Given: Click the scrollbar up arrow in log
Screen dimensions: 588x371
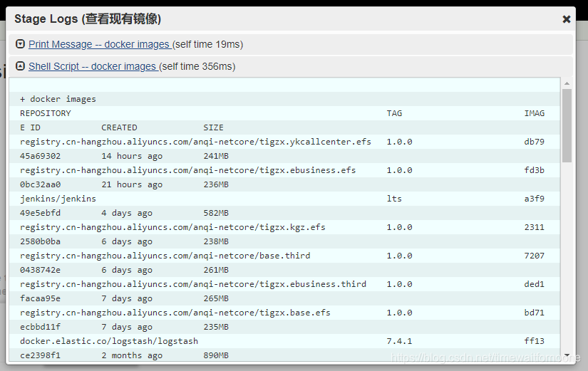Looking at the screenshot, I should [567, 83].
